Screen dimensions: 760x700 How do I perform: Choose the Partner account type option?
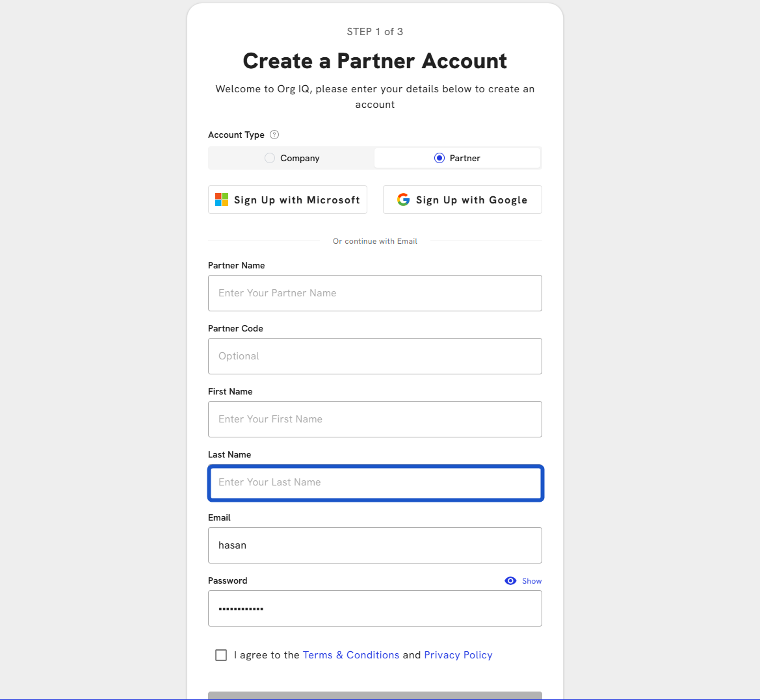[439, 158]
